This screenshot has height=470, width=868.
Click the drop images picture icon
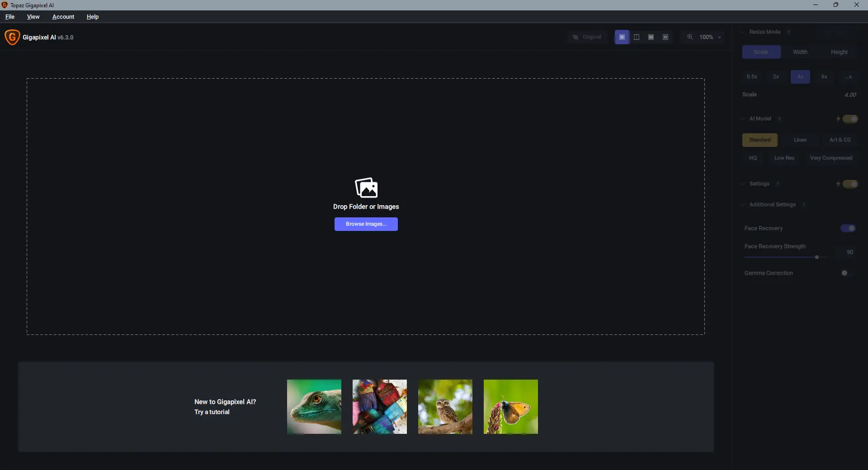point(366,188)
